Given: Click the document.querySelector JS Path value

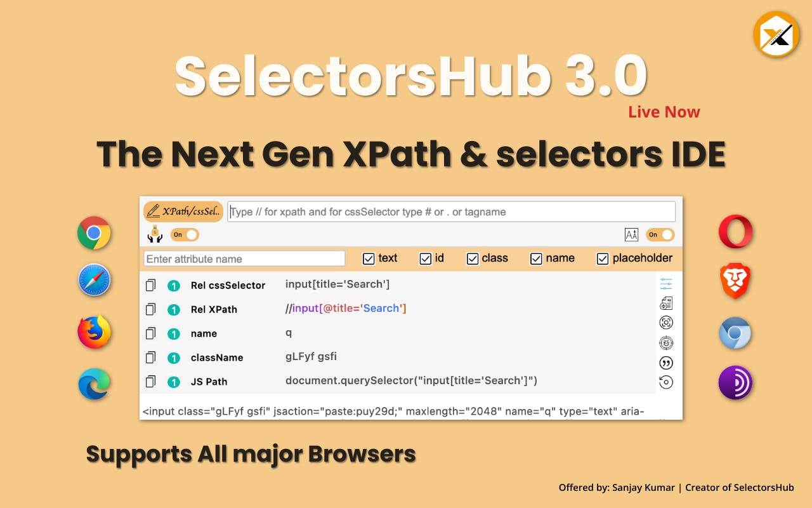Looking at the screenshot, I should click(412, 380).
